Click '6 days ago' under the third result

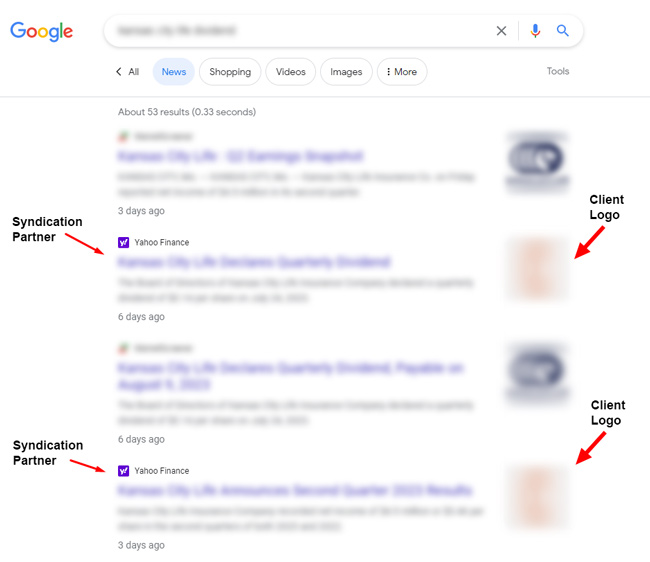(141, 439)
